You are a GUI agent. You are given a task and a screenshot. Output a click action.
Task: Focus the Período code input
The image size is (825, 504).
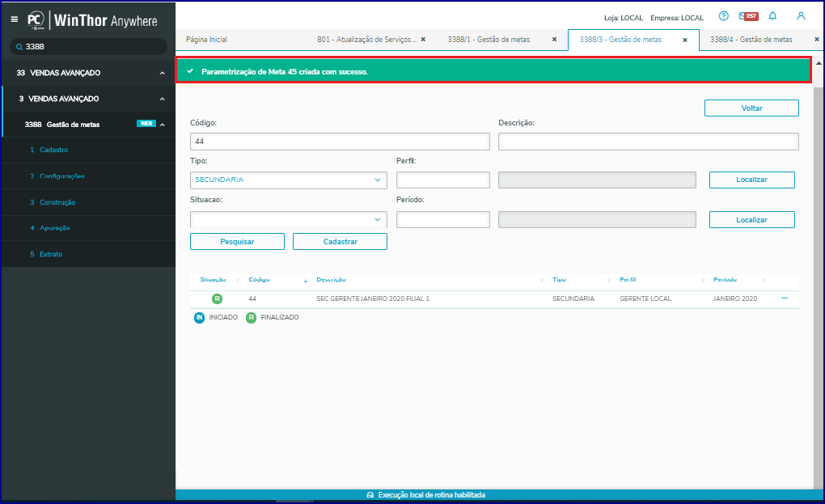coord(443,219)
